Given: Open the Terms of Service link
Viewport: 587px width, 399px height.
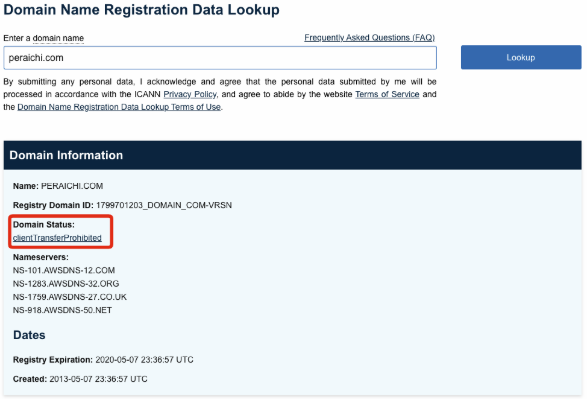Looking at the screenshot, I should [x=387, y=94].
